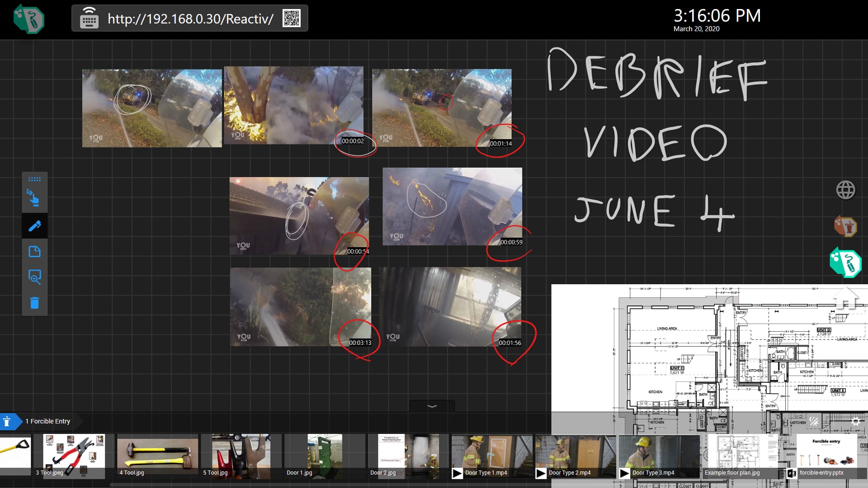Play Door Type 3.mp4 video
Screen dimensions: 868x488
(x=659, y=456)
